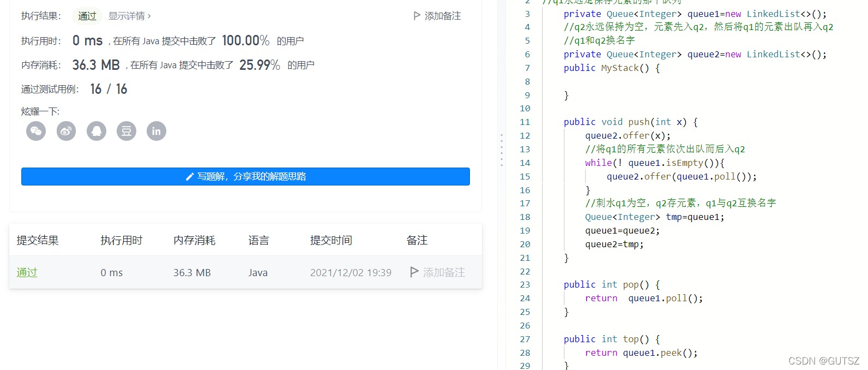This screenshot has width=868, height=370.
Task: Click the Java language cell
Action: point(258,272)
